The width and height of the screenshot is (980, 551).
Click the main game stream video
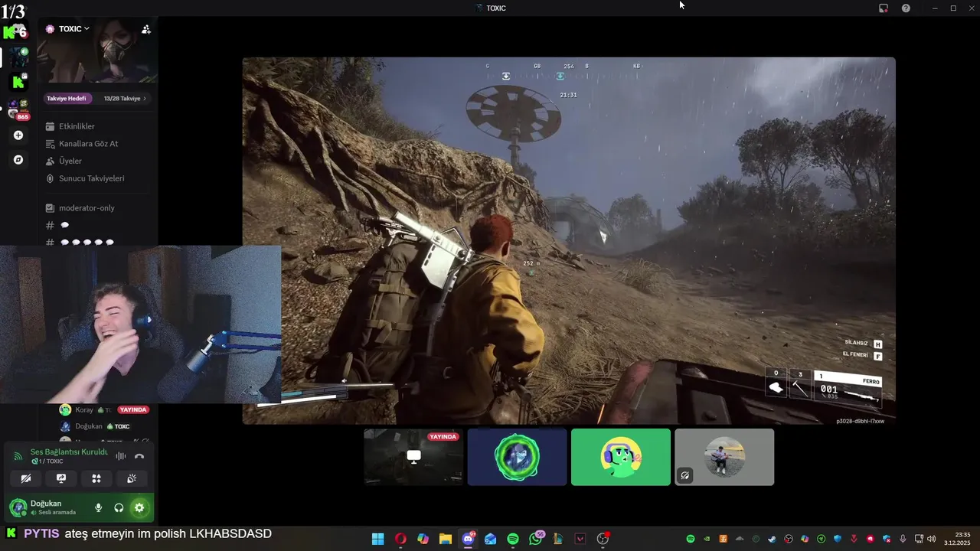[569, 240]
